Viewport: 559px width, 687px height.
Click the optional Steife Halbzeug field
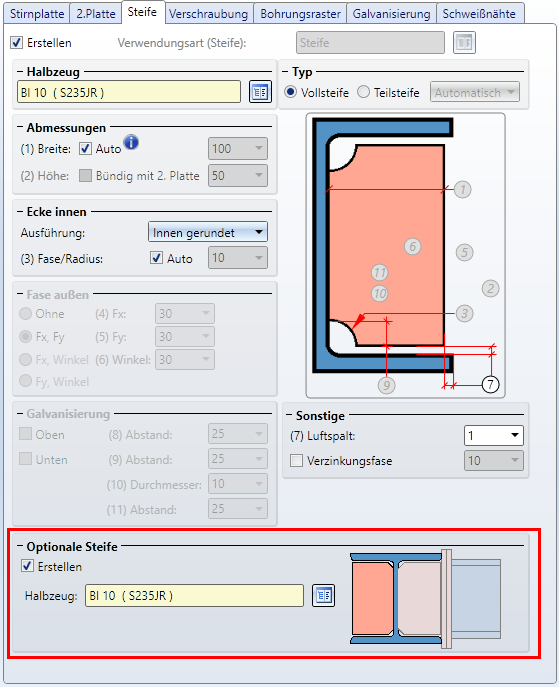point(195,595)
